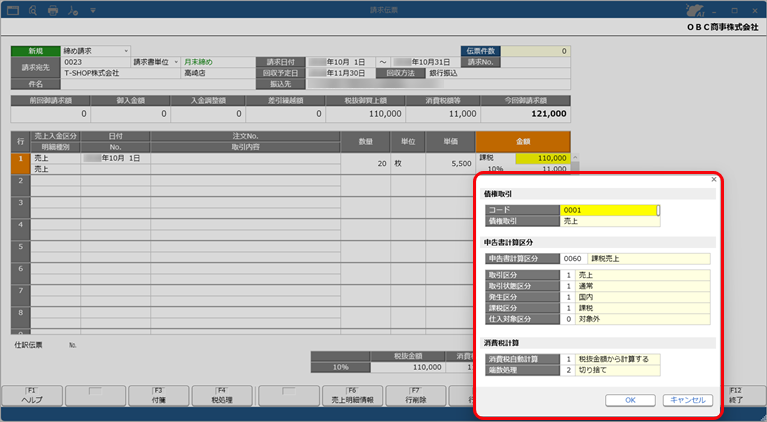Viewport: 767px width, 422px height.
Task: Click the 請求日付 start date field
Action: [x=341, y=62]
